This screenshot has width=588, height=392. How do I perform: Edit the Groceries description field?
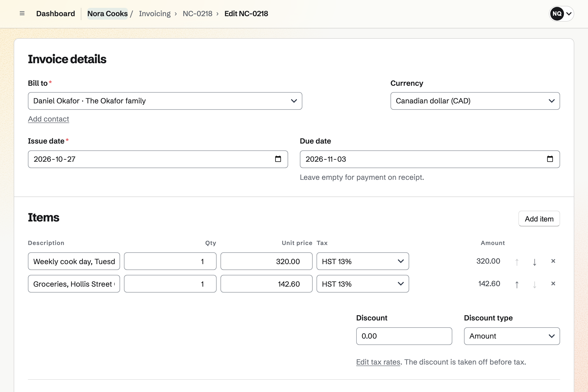tap(74, 284)
